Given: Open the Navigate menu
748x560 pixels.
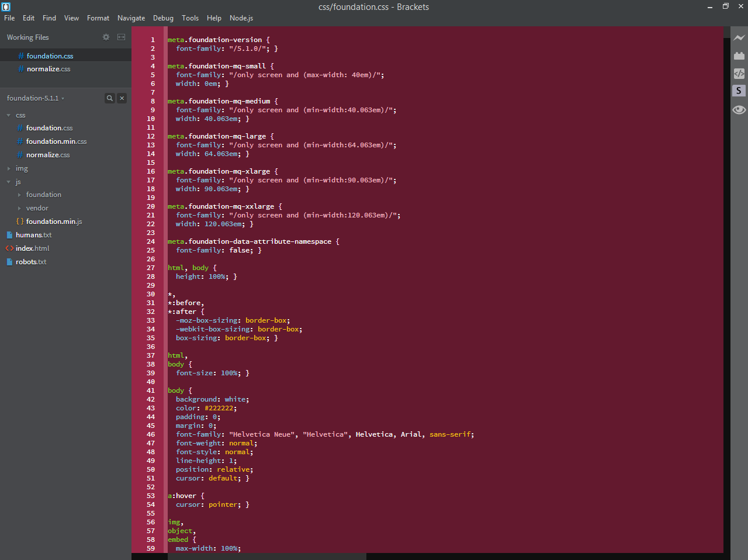Looking at the screenshot, I should [131, 18].
